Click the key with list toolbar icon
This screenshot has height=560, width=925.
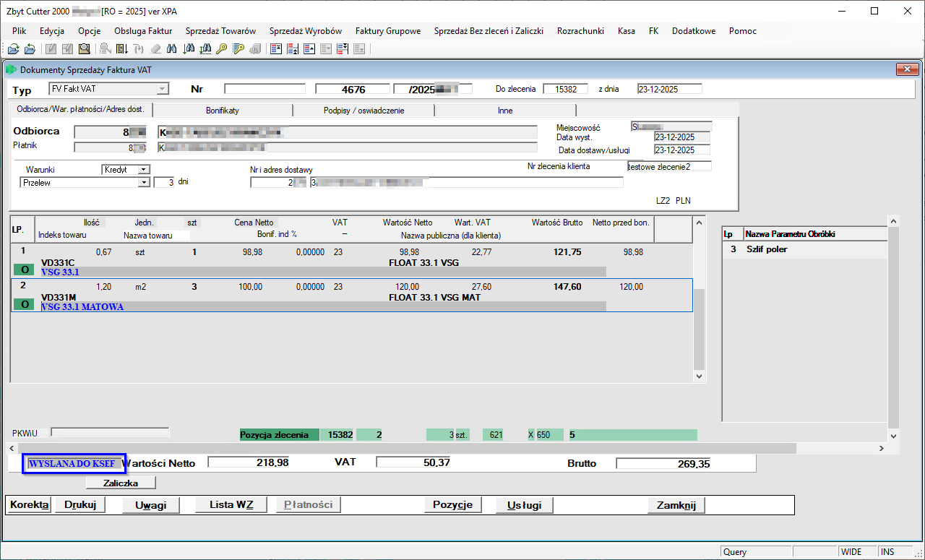(238, 49)
